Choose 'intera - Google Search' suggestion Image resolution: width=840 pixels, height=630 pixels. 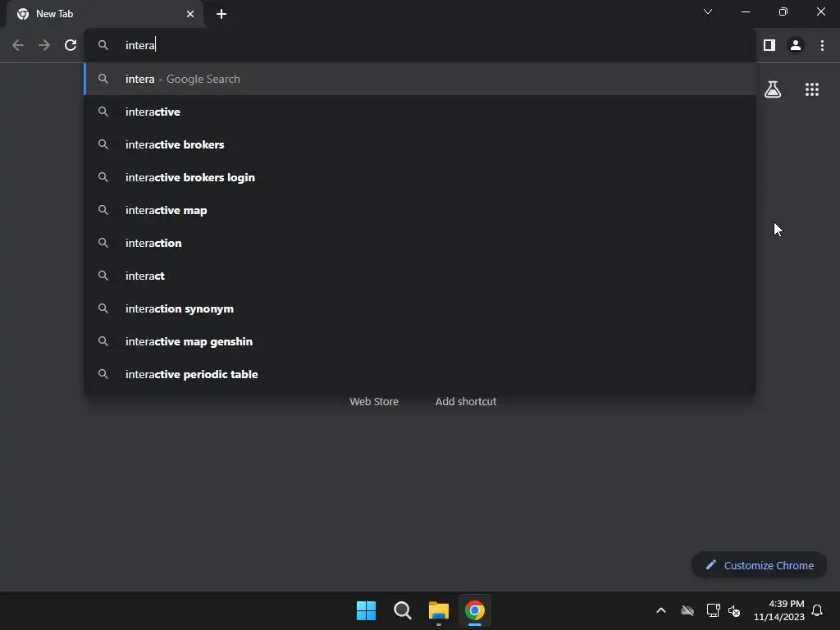coord(420,79)
